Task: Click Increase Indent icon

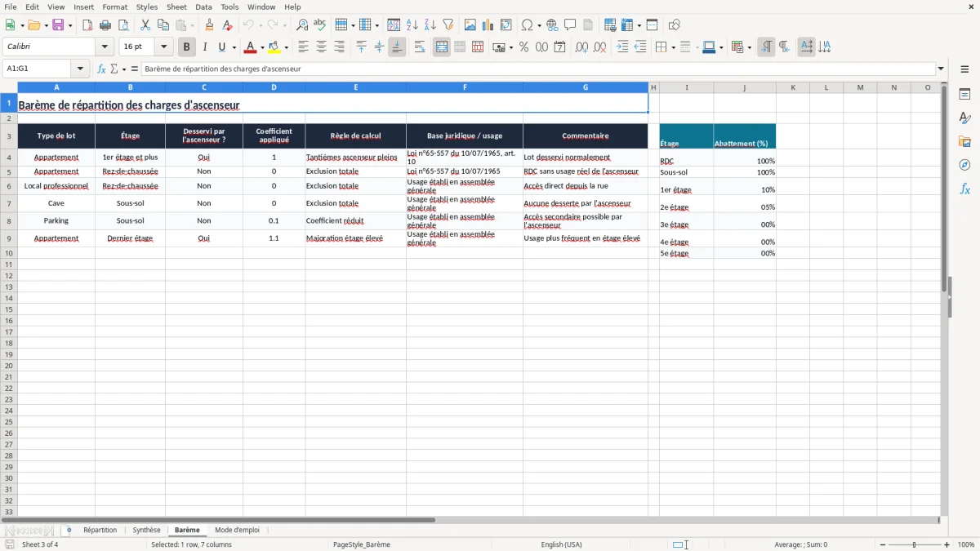Action: [x=622, y=47]
